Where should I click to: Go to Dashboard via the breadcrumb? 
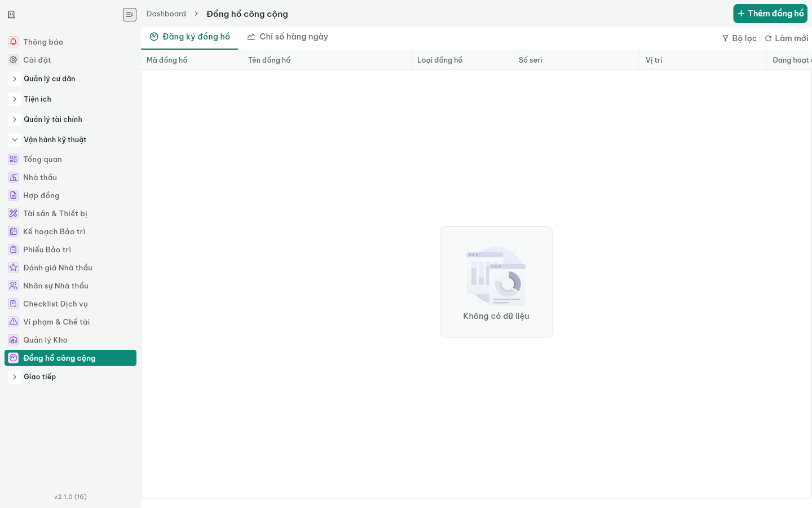pos(166,14)
